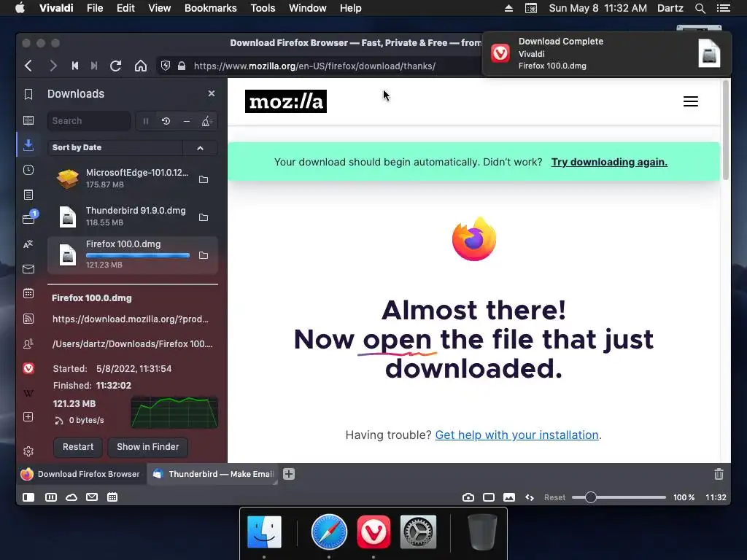Go back to previous page

coord(28,66)
